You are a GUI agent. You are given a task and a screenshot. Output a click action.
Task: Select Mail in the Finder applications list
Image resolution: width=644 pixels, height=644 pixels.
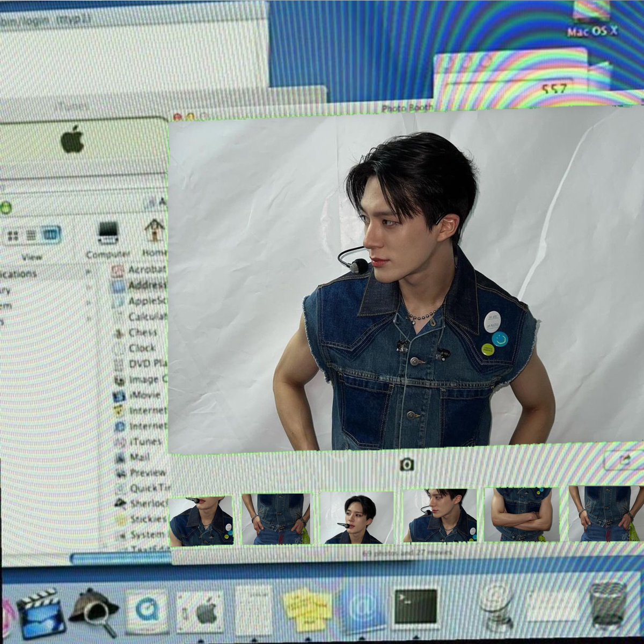click(132, 457)
